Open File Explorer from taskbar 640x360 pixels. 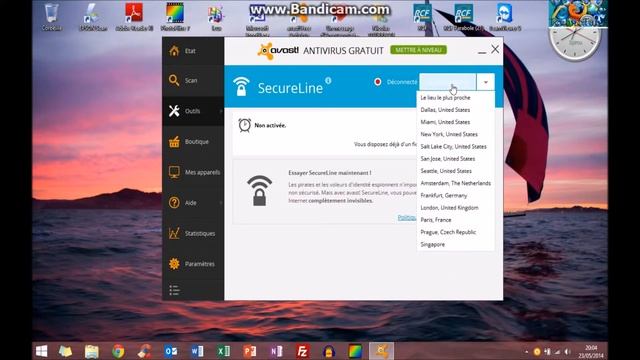point(92,351)
